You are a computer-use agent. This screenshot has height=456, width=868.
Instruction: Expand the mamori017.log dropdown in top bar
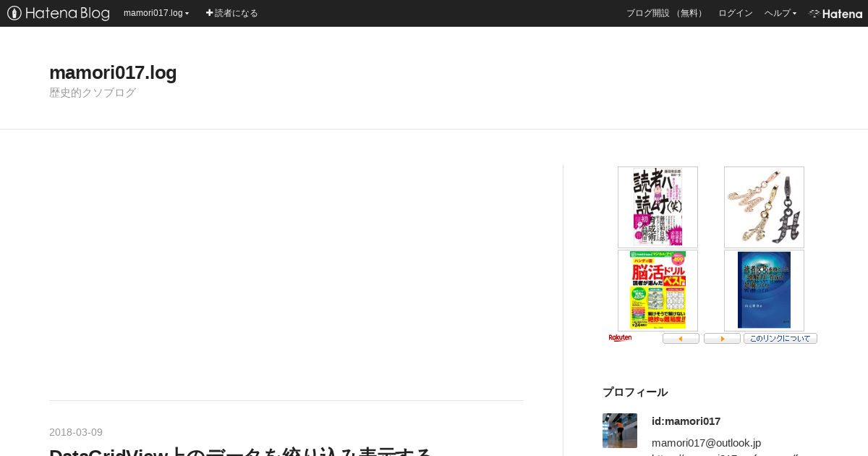[156, 13]
